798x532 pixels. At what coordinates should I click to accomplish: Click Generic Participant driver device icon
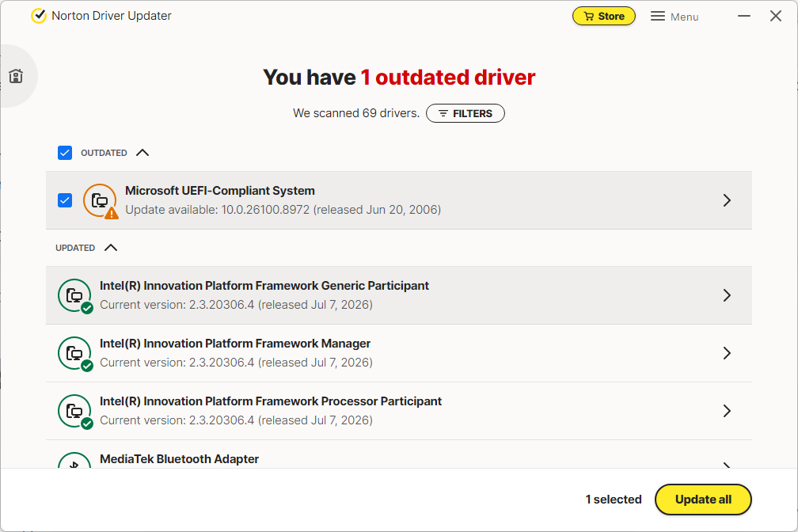pos(74,296)
